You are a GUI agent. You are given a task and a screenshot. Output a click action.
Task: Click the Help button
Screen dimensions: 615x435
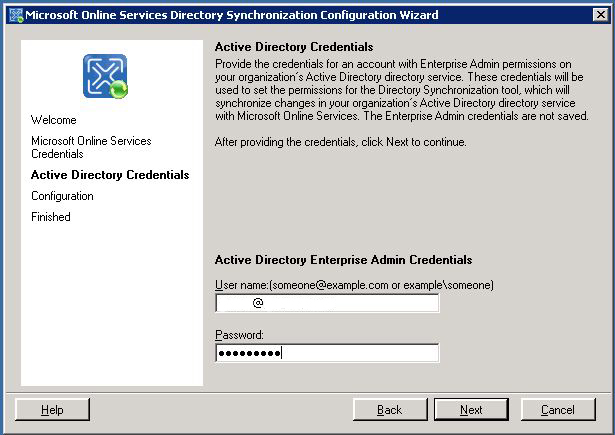53,410
